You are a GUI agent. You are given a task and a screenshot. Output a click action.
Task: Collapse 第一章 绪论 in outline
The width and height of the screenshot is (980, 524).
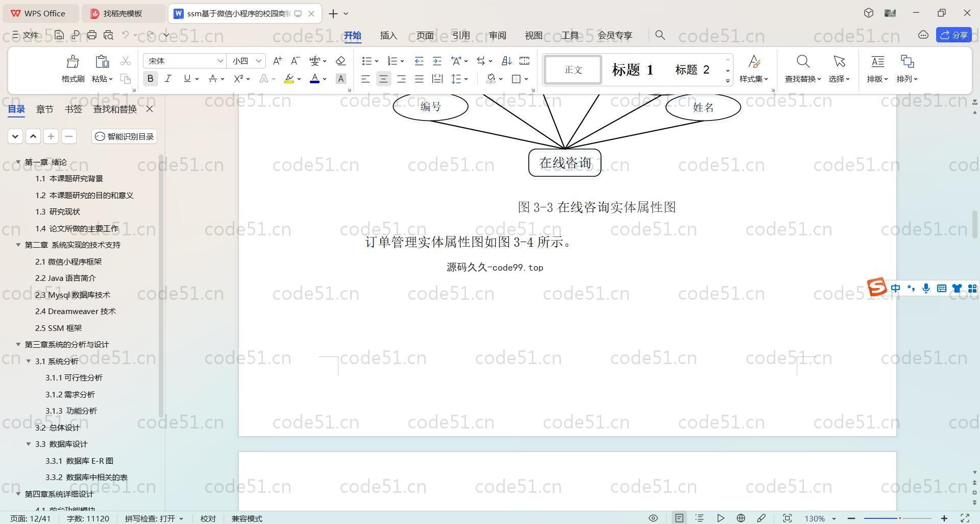tap(18, 162)
